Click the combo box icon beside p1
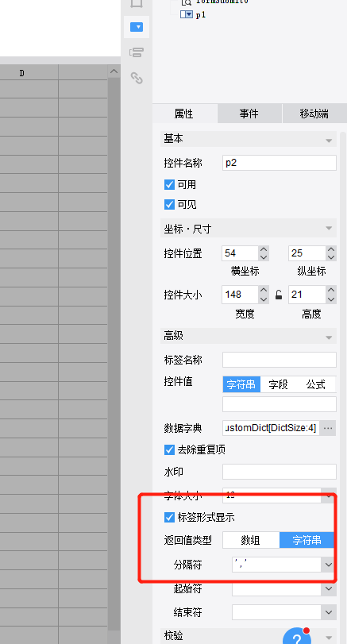347x644 pixels. pos(187,15)
